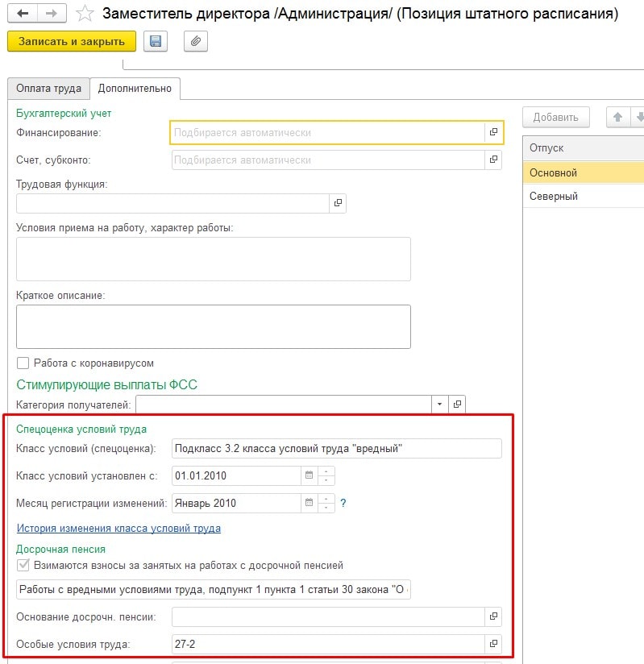Viewport: 644px width, 664px height.
Task: Open calendar for Месяц регистрации изменений
Action: [308, 504]
